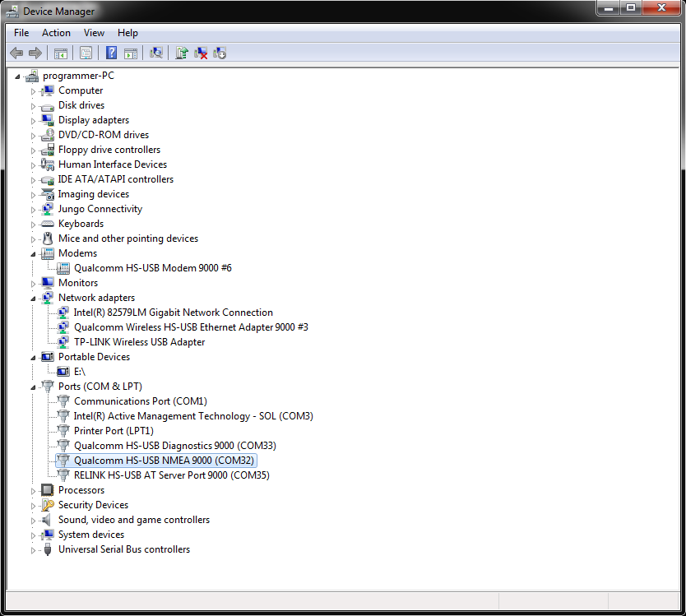Click the Computer category label
This screenshot has width=686, height=616.
coord(81,90)
